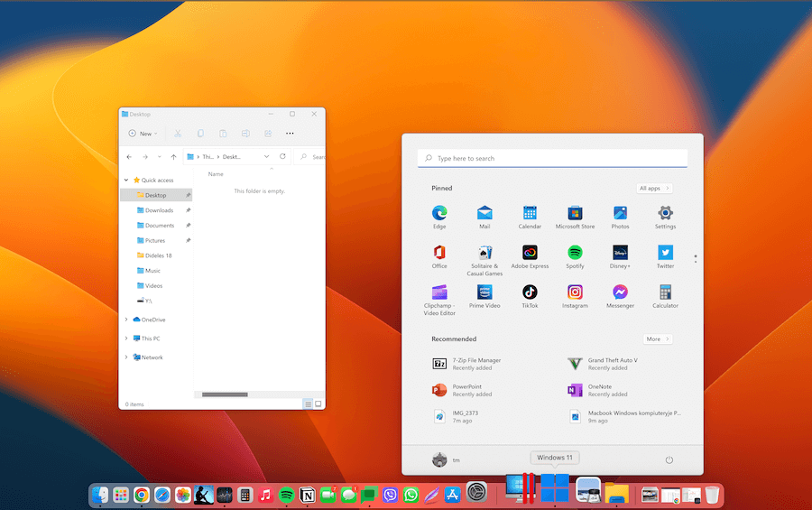This screenshot has width=812, height=510.
Task: Click the Share icon in File Explorer toolbar
Action: coord(268,134)
